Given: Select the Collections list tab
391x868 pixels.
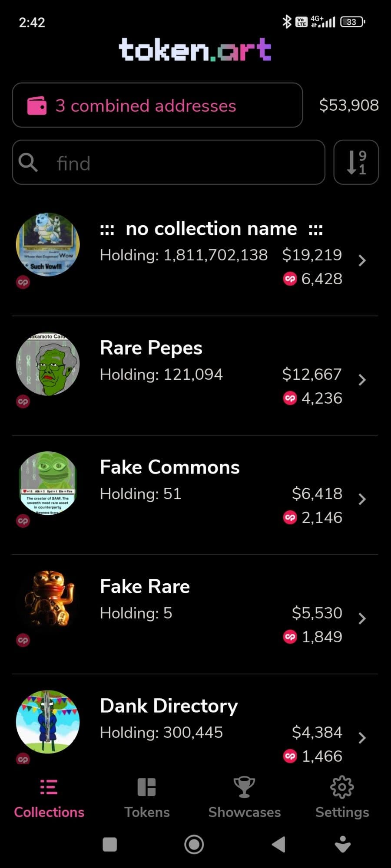Looking at the screenshot, I should [x=49, y=798].
